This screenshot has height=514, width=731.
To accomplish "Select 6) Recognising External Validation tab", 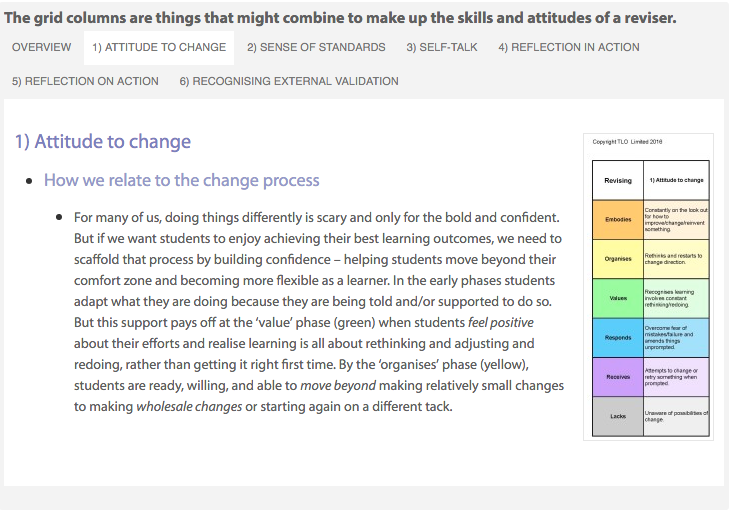I will pos(289,82).
